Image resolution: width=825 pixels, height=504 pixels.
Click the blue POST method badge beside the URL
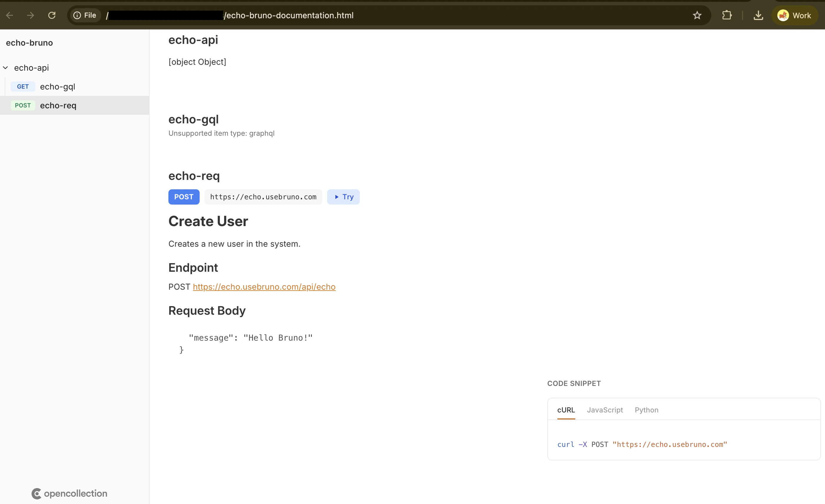[183, 197]
